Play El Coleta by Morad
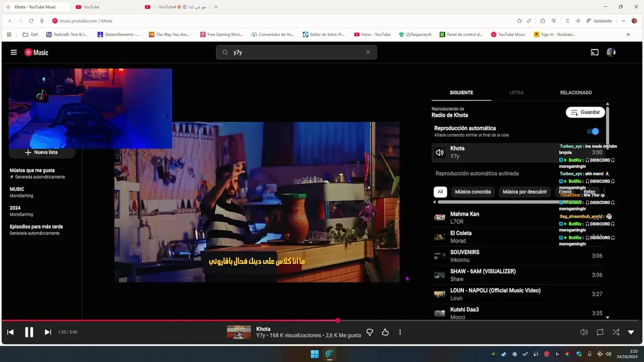 click(x=518, y=237)
